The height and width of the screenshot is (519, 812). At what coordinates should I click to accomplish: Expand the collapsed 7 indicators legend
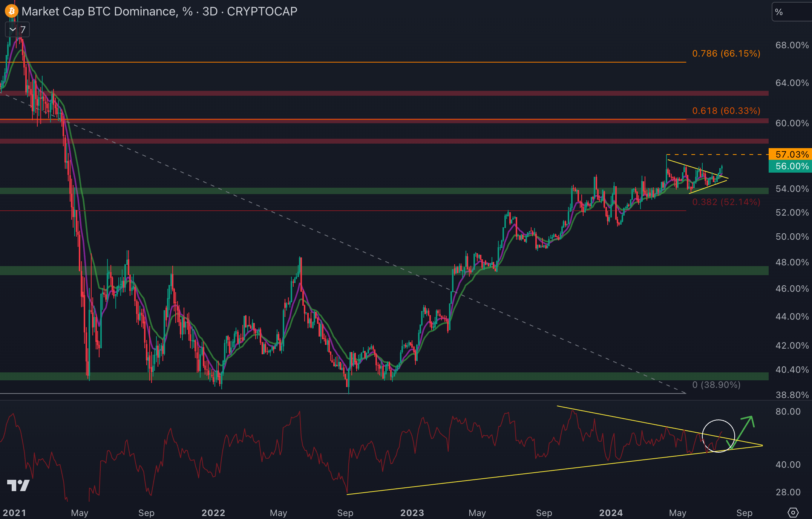point(17,30)
